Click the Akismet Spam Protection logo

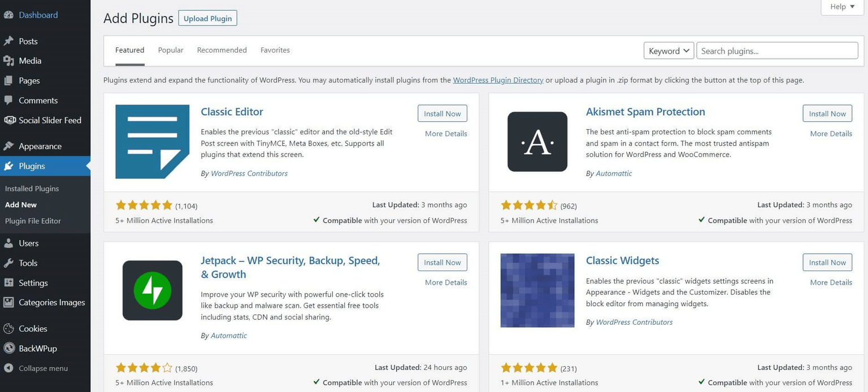(537, 142)
